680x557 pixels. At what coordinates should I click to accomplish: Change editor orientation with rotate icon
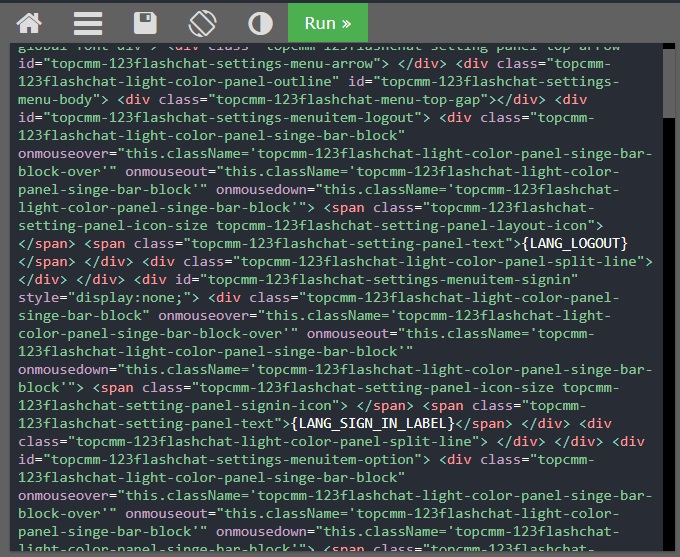point(203,23)
